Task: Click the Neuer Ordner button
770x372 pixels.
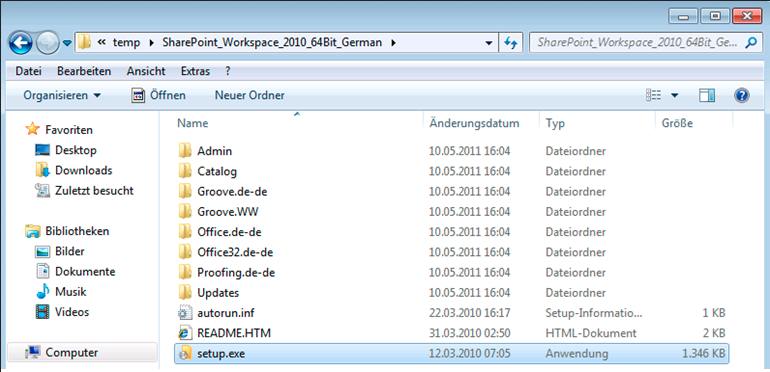Action: [249, 95]
